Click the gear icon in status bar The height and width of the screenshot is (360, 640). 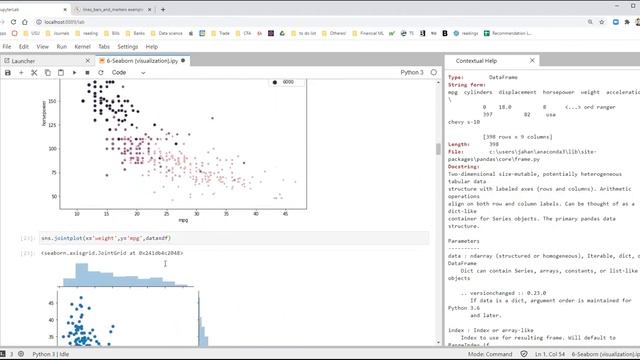click(x=21, y=354)
